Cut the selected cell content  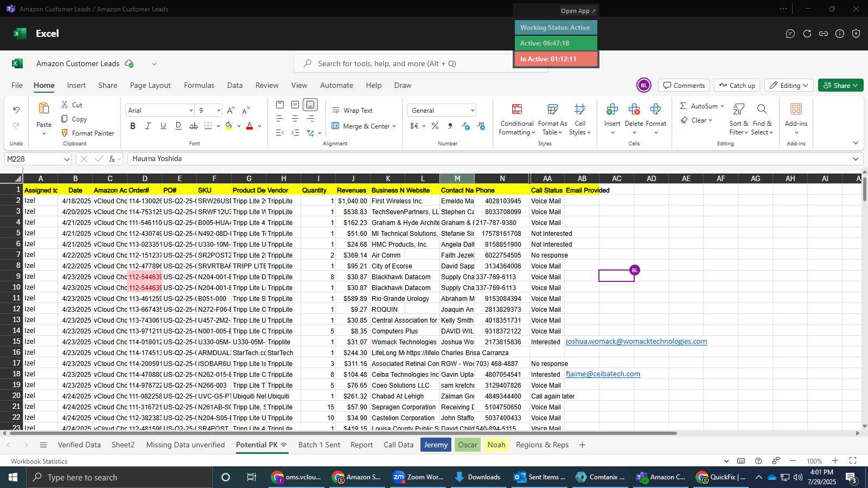pos(72,105)
